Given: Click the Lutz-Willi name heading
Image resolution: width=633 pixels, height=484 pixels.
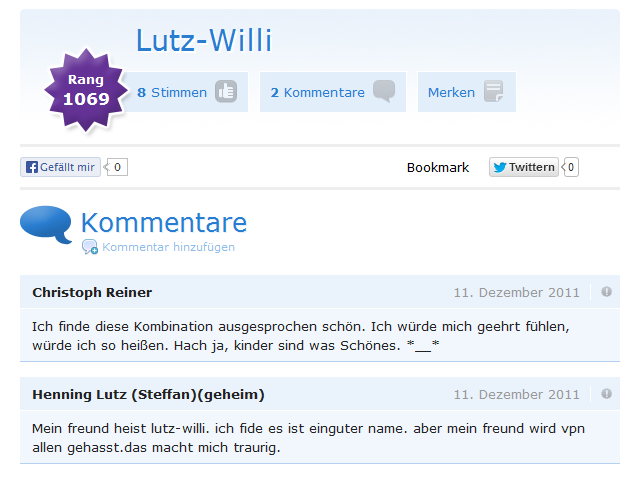Looking at the screenshot, I should pos(204,40).
